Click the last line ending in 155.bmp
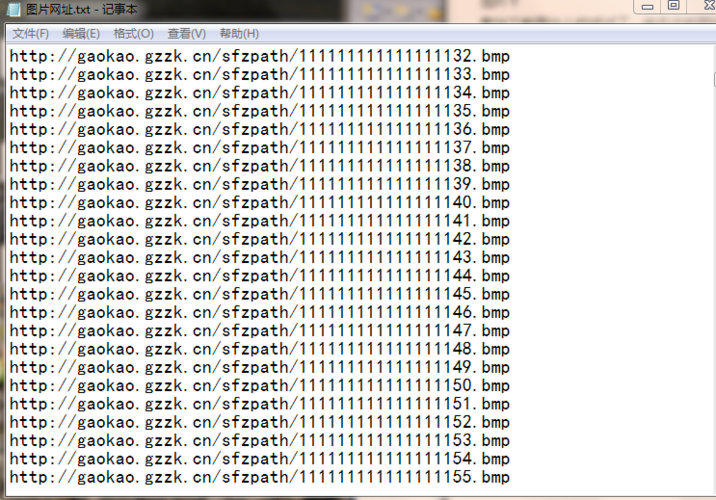The image size is (716, 500). (259, 477)
